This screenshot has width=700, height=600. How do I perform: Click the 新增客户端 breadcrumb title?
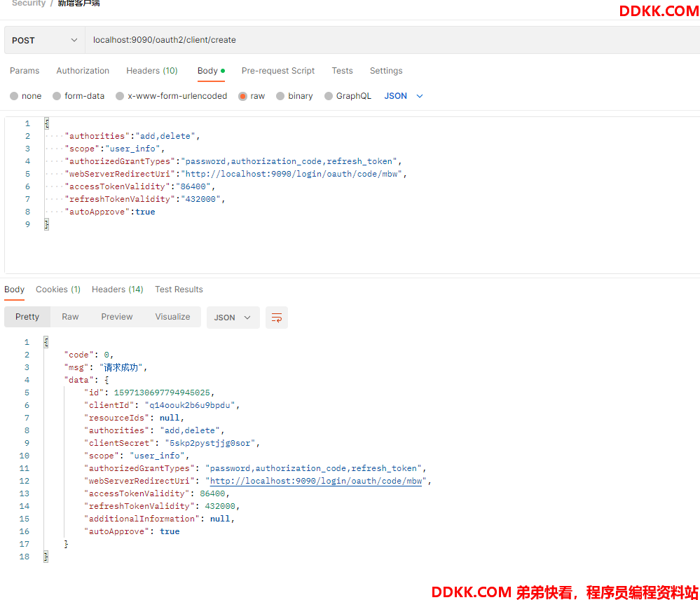coord(78,4)
